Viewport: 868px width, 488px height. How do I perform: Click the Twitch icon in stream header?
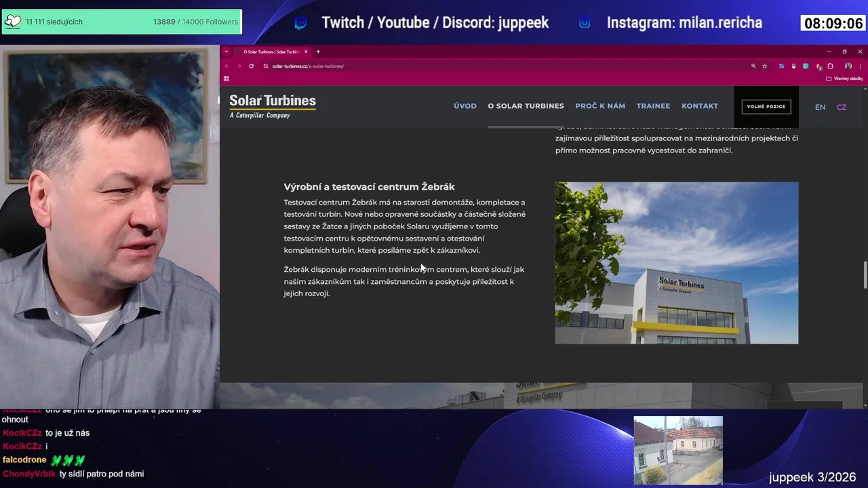(x=300, y=23)
